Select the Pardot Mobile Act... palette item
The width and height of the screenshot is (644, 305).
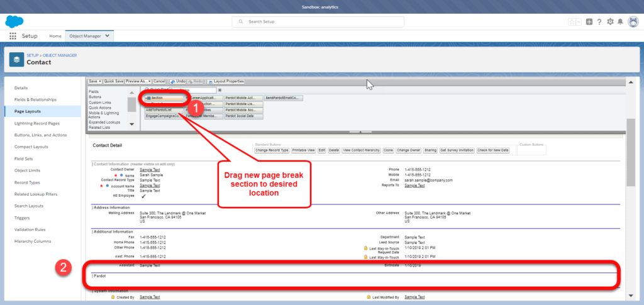pos(243,98)
